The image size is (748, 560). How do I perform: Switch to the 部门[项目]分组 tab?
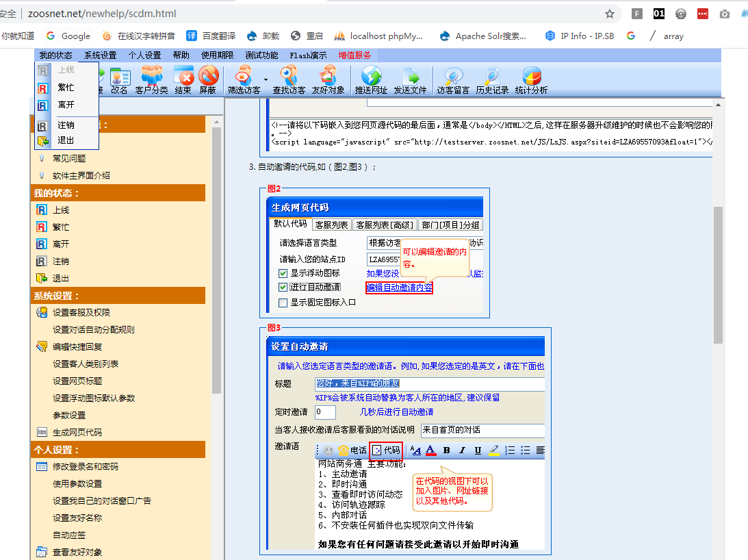point(450,225)
